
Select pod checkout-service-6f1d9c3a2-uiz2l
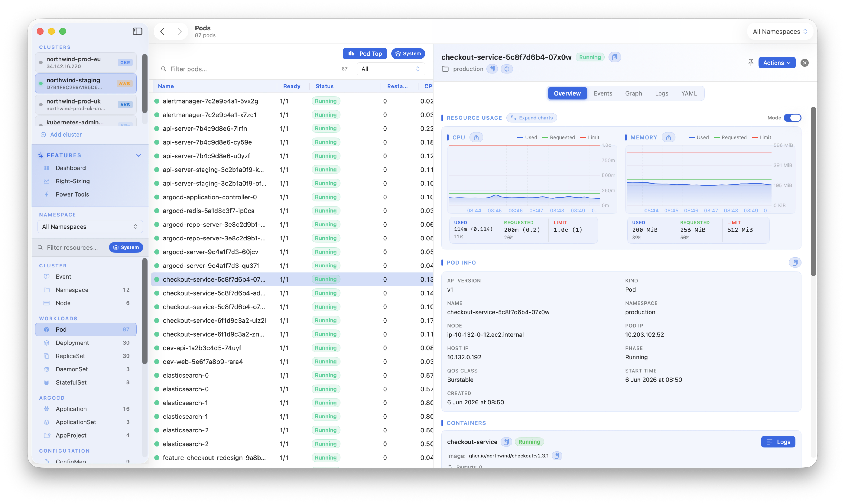[292, 320]
